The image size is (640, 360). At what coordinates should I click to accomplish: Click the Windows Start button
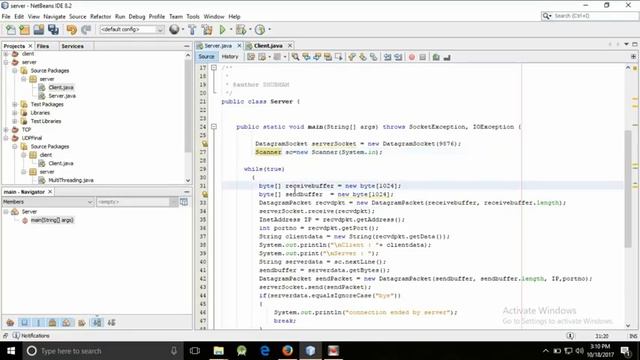click(x=11, y=351)
